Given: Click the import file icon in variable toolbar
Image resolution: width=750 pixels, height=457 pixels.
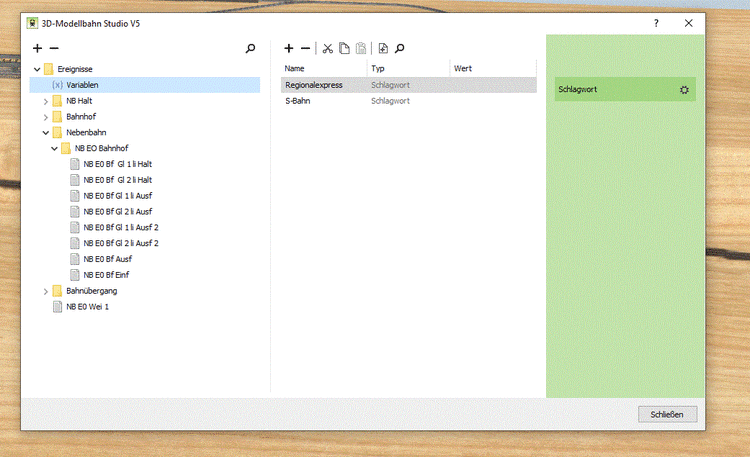Looking at the screenshot, I should (383, 48).
